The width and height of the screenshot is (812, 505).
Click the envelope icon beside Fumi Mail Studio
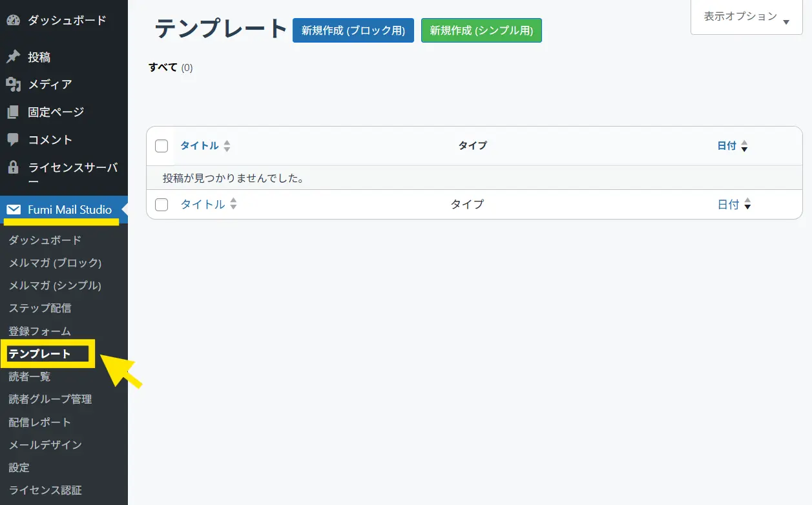click(14, 210)
